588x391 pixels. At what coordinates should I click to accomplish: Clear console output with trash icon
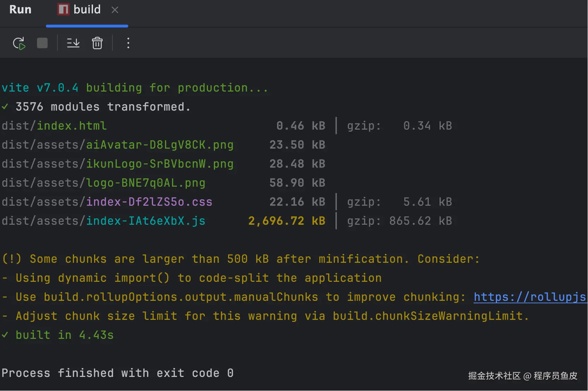click(97, 43)
